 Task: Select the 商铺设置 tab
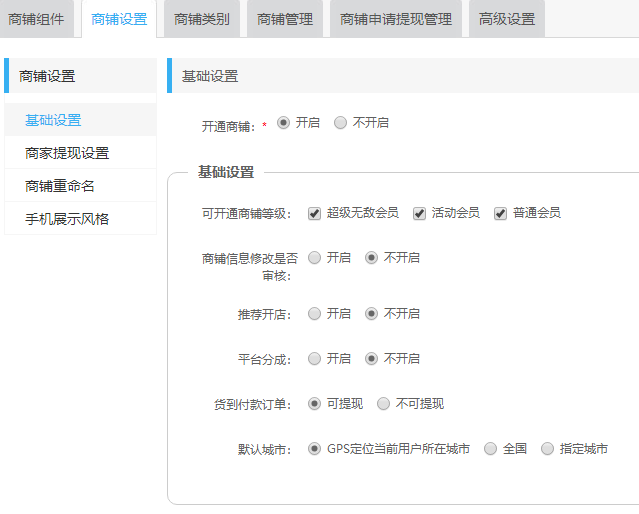[x=119, y=19]
